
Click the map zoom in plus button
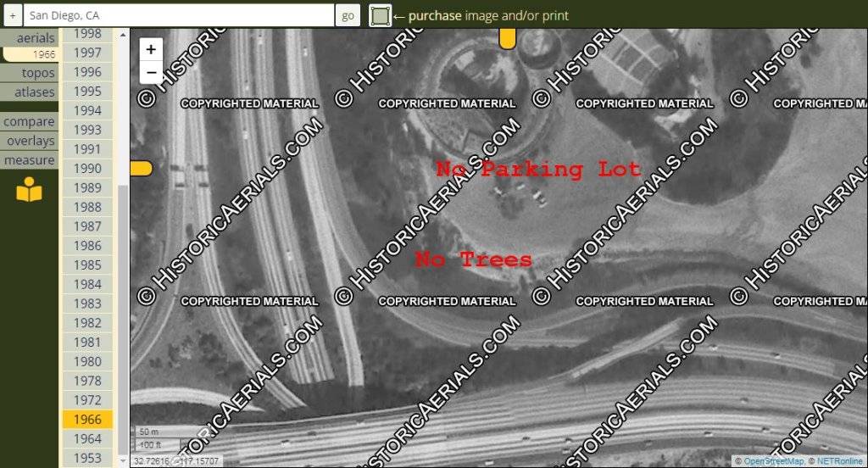point(151,49)
